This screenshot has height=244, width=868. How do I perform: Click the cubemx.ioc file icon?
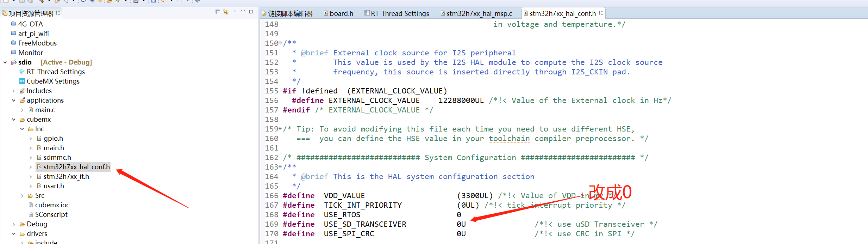point(31,205)
